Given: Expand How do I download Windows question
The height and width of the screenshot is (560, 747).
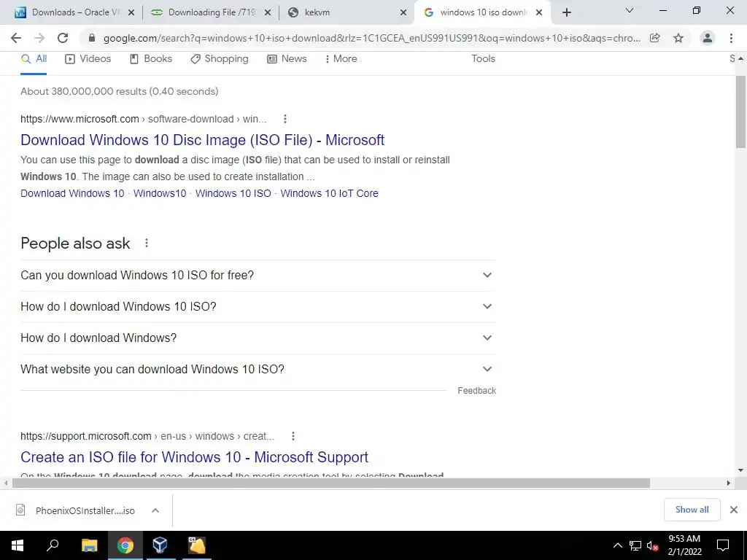Looking at the screenshot, I should click(x=258, y=338).
